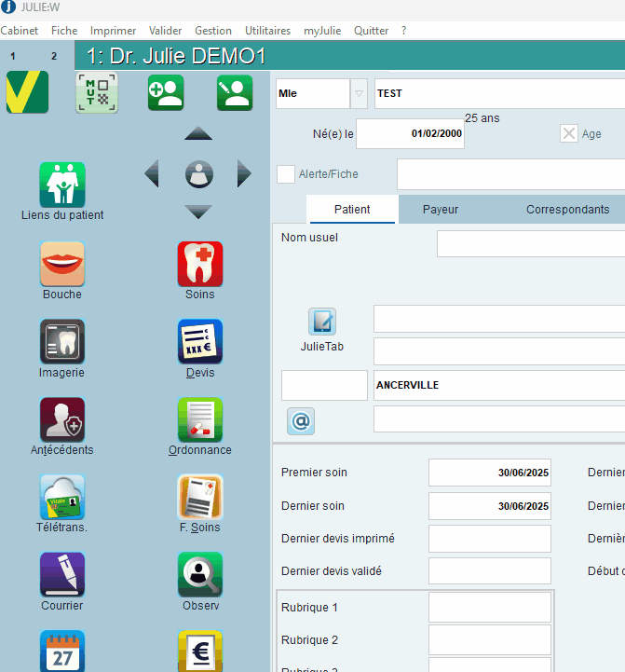Switch to the Correspondants tab
This screenshot has width=625, height=672.
(x=567, y=209)
